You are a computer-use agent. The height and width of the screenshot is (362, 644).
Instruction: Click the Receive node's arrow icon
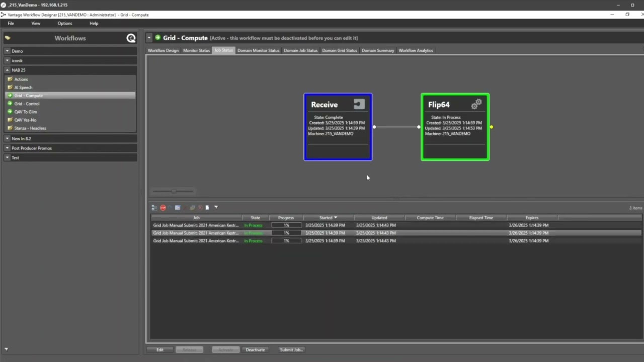coord(359,104)
